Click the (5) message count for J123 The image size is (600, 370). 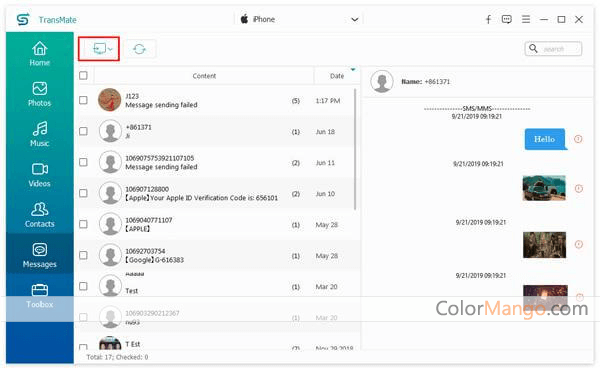(295, 101)
